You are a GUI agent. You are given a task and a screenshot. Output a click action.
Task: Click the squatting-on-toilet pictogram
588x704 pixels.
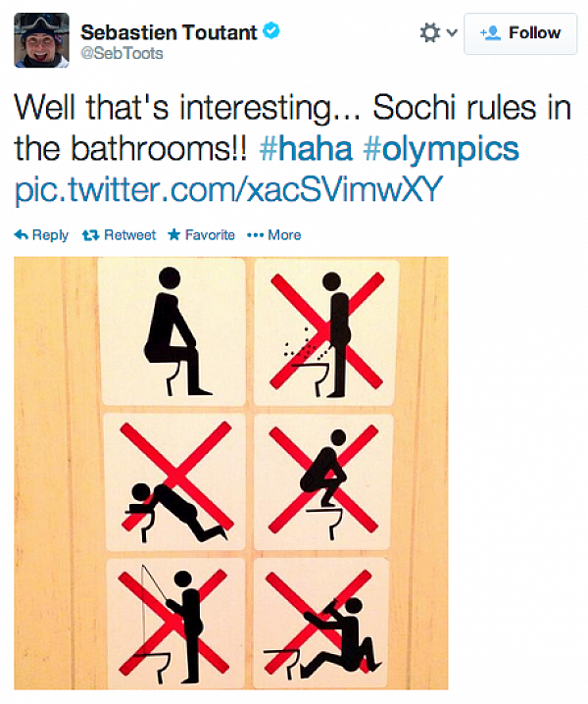324,481
